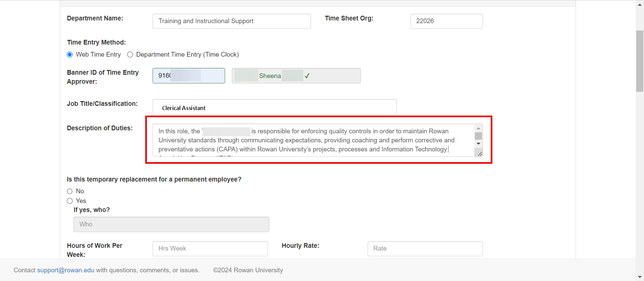Screen dimensions: 644x281
Task: Click the page scrollbar down arrow
Action: 640,277
